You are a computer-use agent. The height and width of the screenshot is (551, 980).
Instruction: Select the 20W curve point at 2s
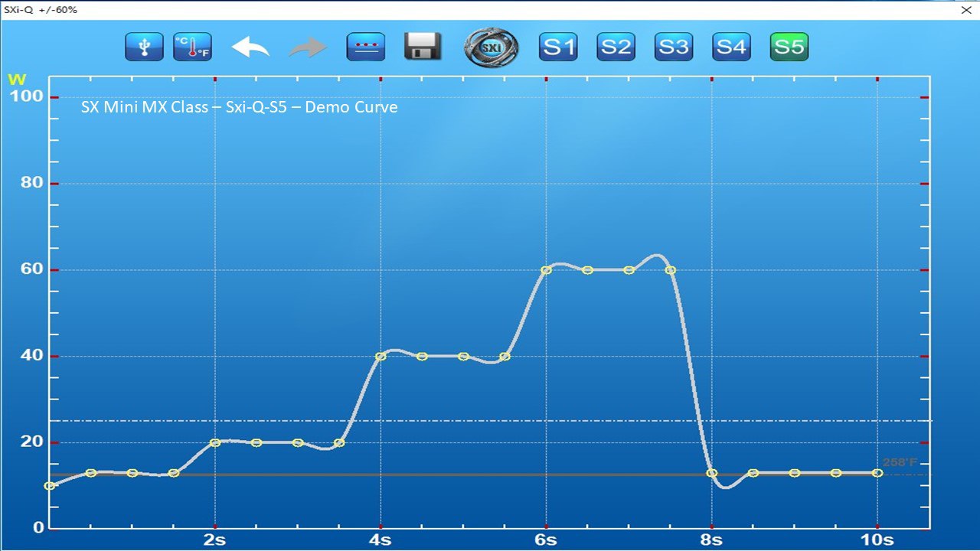[215, 442]
